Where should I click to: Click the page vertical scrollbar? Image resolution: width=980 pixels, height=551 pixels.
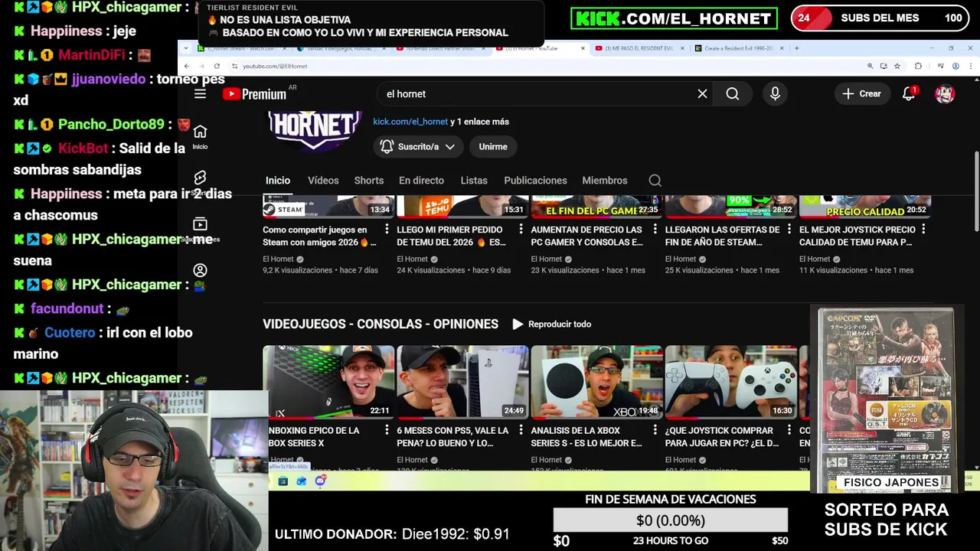tap(976, 191)
